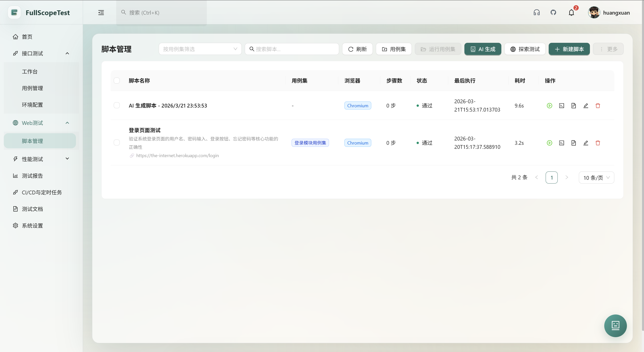Open report document icon for AI 生成脚本 row
Viewport: 644px width, 352px height.
coord(574,106)
